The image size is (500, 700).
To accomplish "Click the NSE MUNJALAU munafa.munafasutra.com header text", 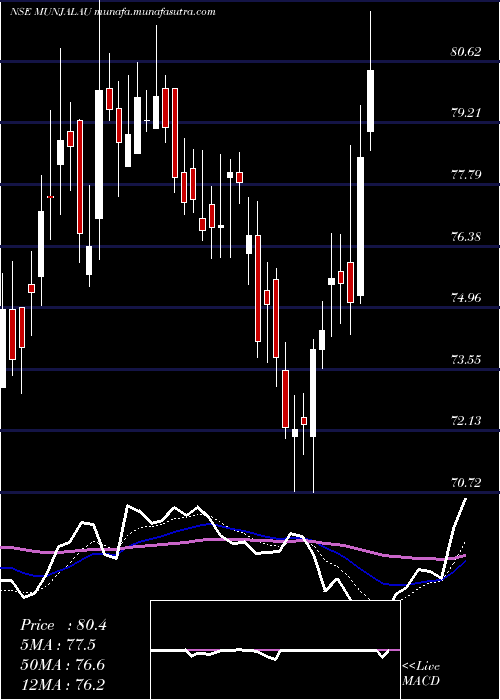I will [113, 12].
